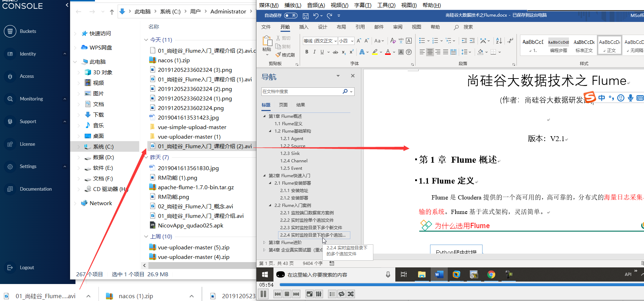
Task: Open nacos (1).zip in Explorer file list
Action: point(174,60)
